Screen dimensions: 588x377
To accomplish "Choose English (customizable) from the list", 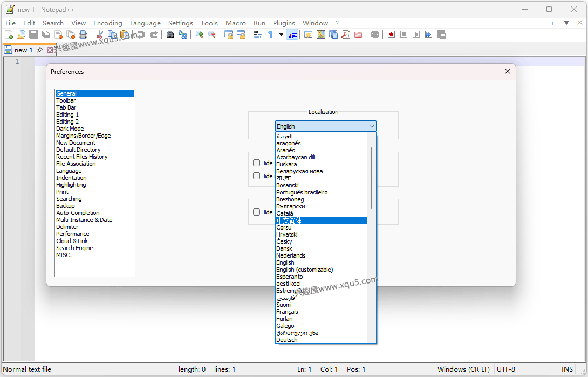I will [321, 270].
